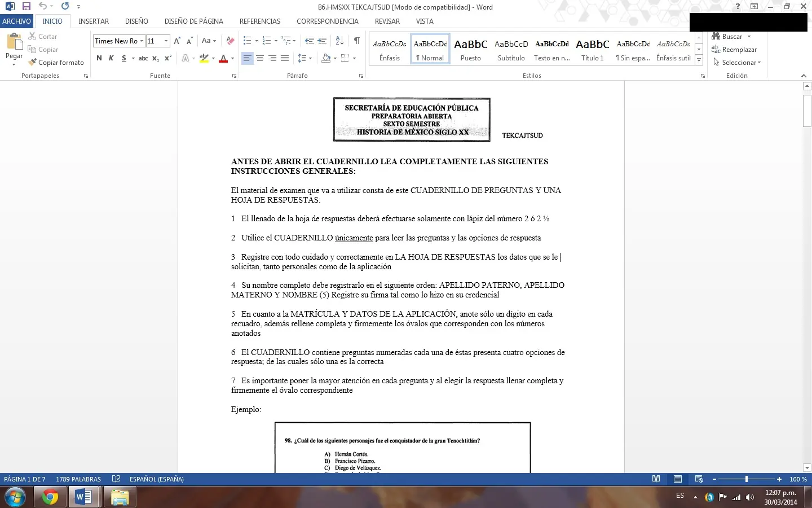Image resolution: width=812 pixels, height=508 pixels.
Task: Click the vertical scrollbar down arrow
Action: tap(807, 467)
